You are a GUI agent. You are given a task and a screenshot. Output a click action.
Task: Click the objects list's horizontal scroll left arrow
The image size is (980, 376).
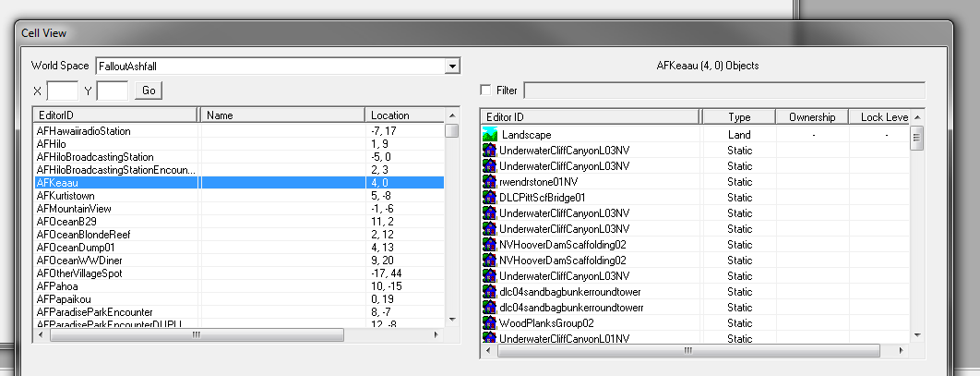[489, 350]
